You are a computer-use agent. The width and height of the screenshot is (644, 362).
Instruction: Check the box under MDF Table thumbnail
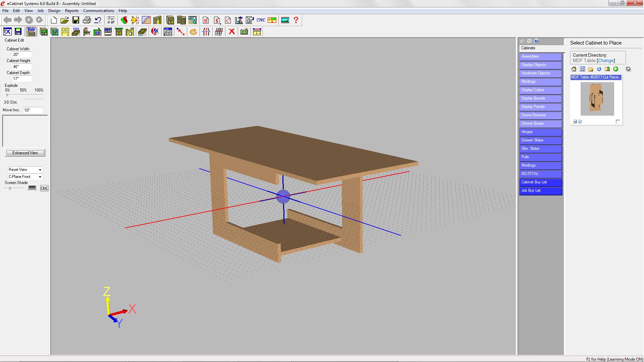tap(618, 122)
